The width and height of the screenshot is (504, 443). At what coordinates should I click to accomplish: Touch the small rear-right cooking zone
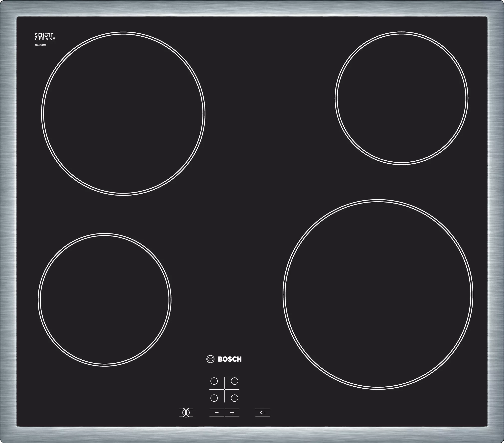[401, 98]
